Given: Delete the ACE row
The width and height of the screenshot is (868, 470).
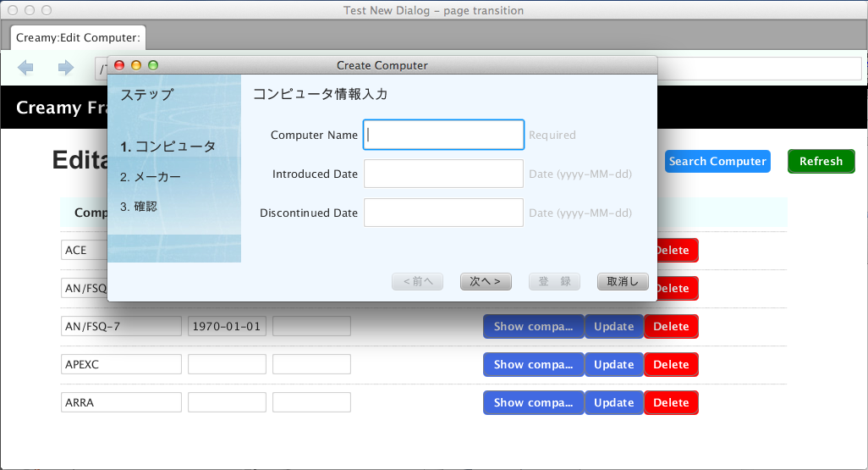Looking at the screenshot, I should coord(678,250).
